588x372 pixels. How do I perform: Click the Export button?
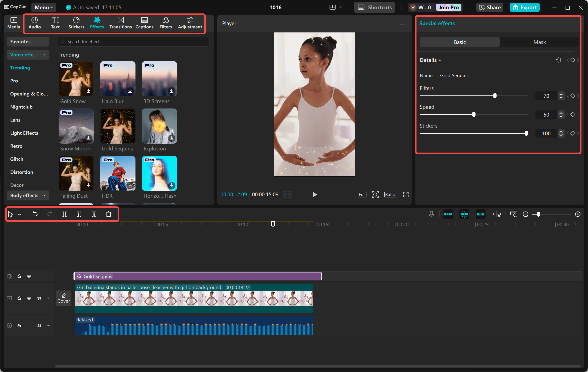click(x=525, y=7)
